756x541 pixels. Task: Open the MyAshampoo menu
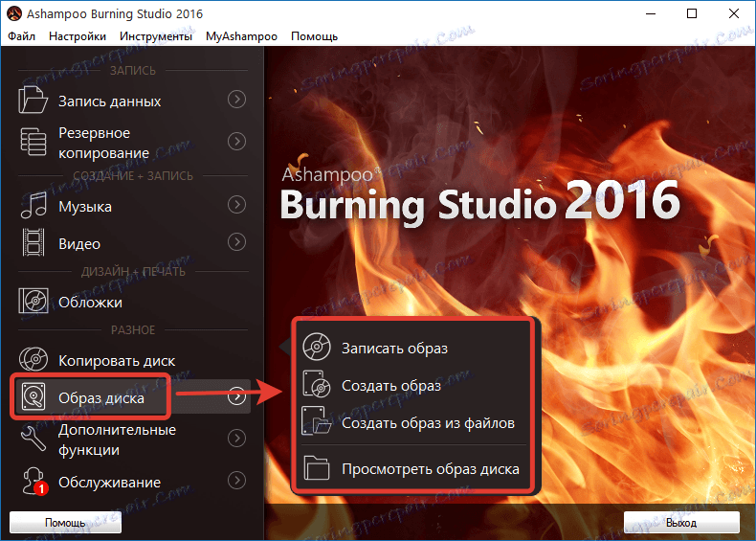coord(241,36)
